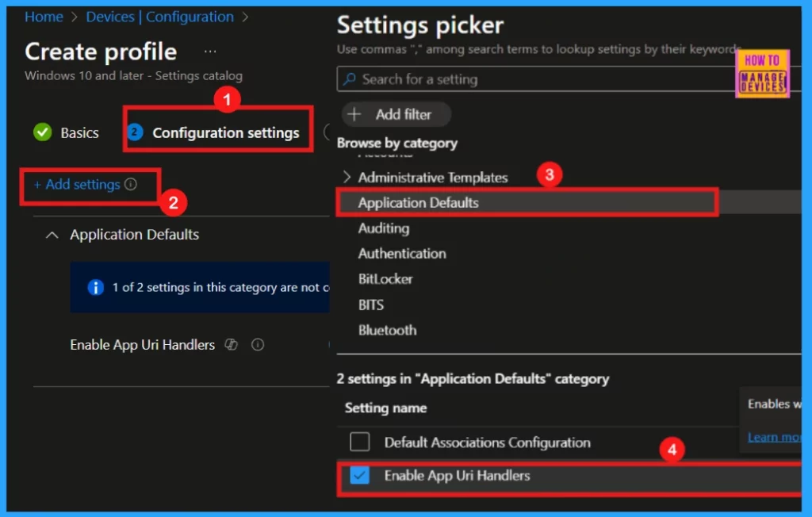Select the Authentication category
The width and height of the screenshot is (812, 517).
(x=402, y=253)
